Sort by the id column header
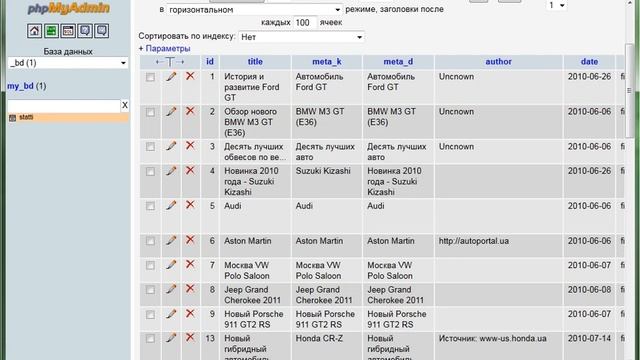The width and height of the screenshot is (640, 360). 210,62
